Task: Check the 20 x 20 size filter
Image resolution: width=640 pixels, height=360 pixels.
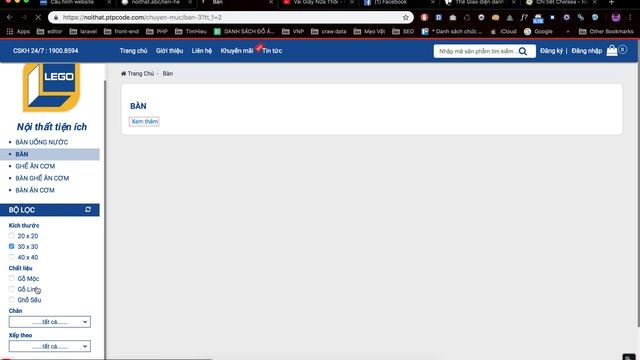Action: 11,236
